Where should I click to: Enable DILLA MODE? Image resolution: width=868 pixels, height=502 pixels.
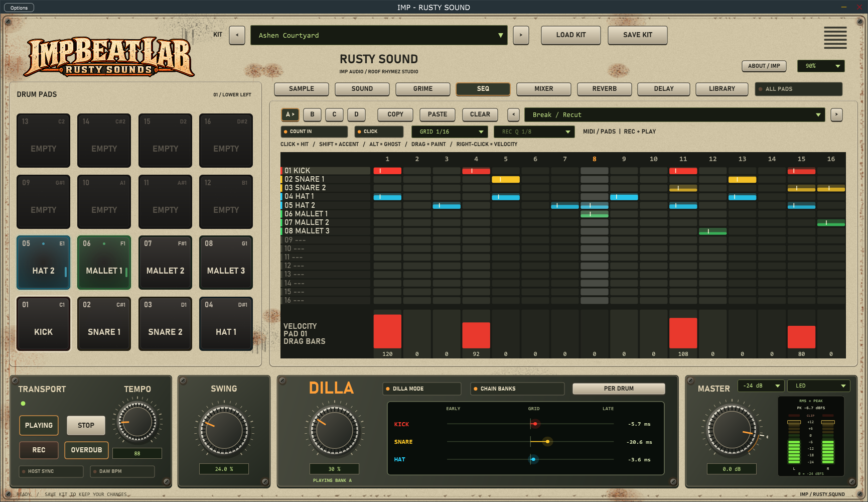click(422, 389)
